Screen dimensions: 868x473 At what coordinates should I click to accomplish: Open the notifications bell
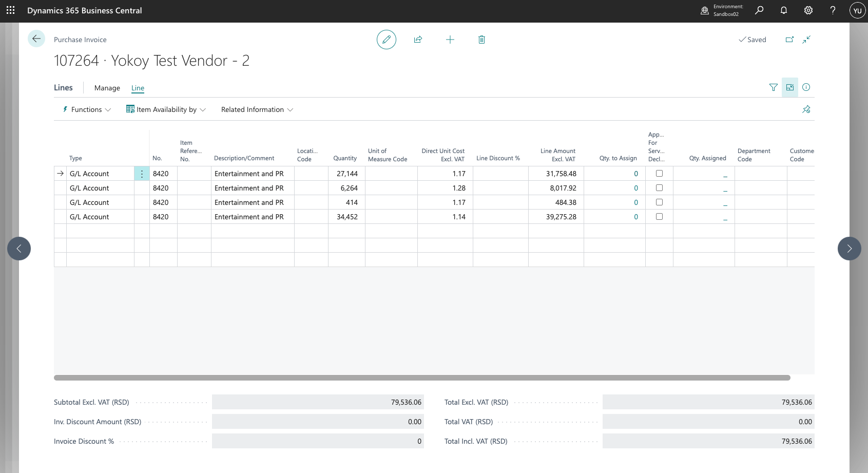[784, 10]
